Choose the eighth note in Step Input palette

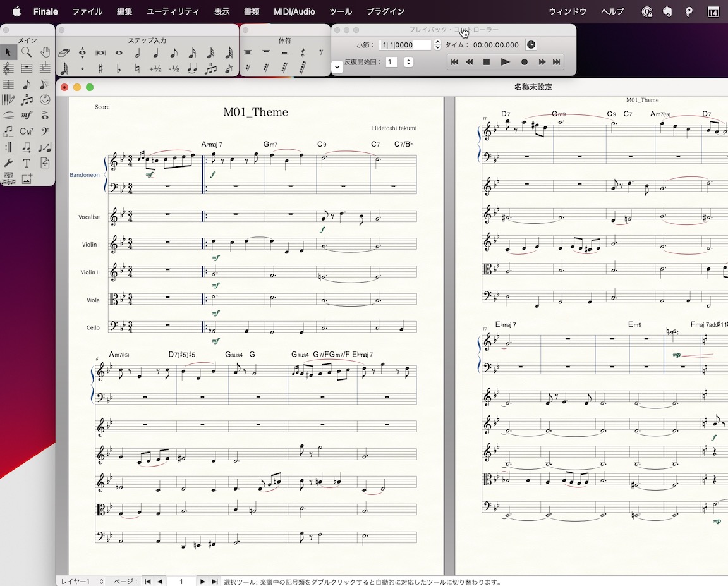coord(174,53)
